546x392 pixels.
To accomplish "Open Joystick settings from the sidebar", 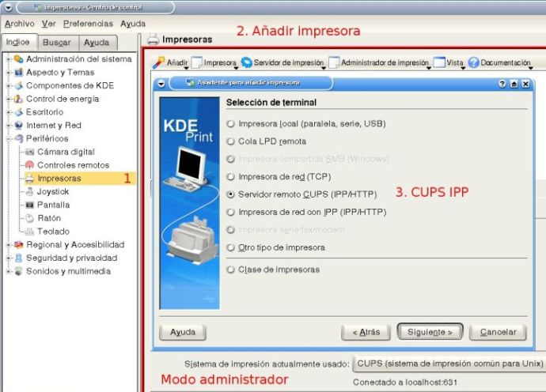I will [x=53, y=191].
